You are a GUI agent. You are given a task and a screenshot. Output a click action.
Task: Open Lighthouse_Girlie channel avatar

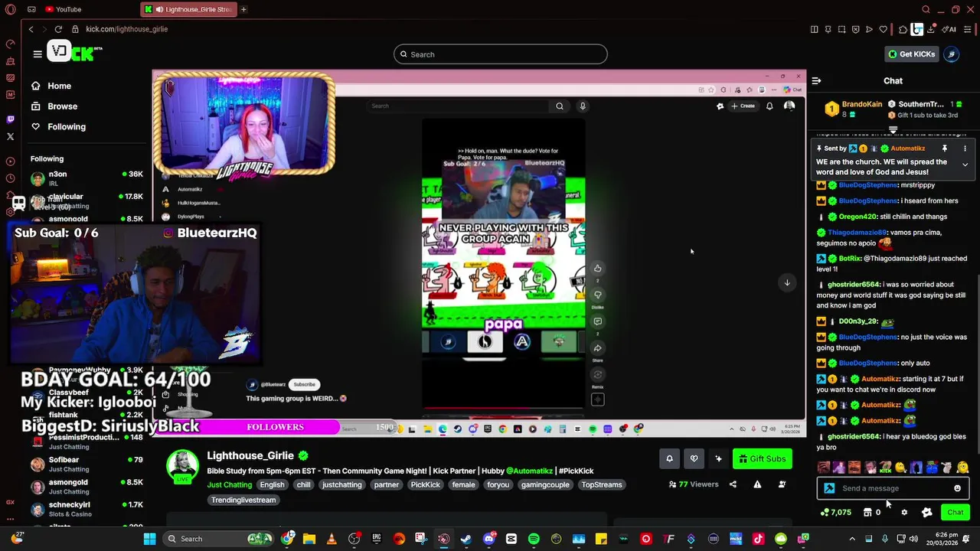click(x=183, y=466)
